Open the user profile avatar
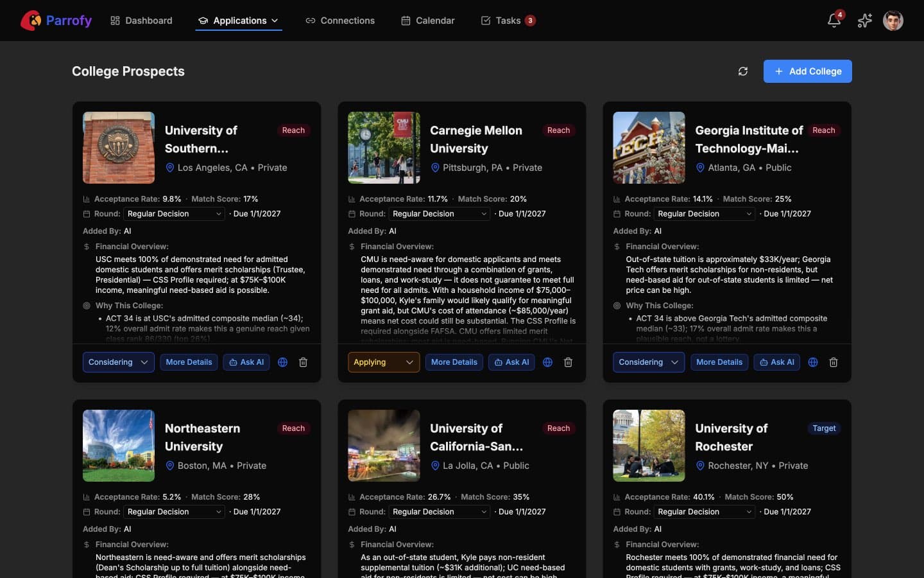Viewport: 924px width, 578px height. [893, 21]
